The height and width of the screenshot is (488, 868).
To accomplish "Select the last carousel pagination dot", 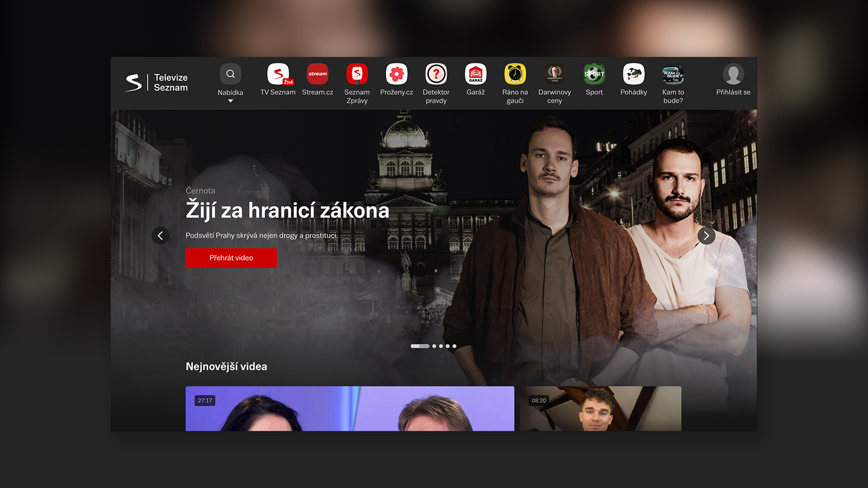I will [455, 346].
